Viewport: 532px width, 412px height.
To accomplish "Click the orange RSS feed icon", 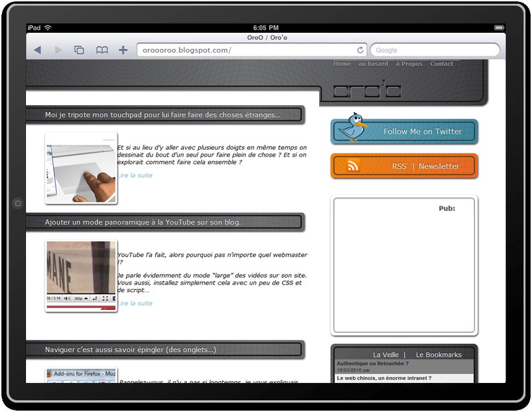I will pos(353,166).
